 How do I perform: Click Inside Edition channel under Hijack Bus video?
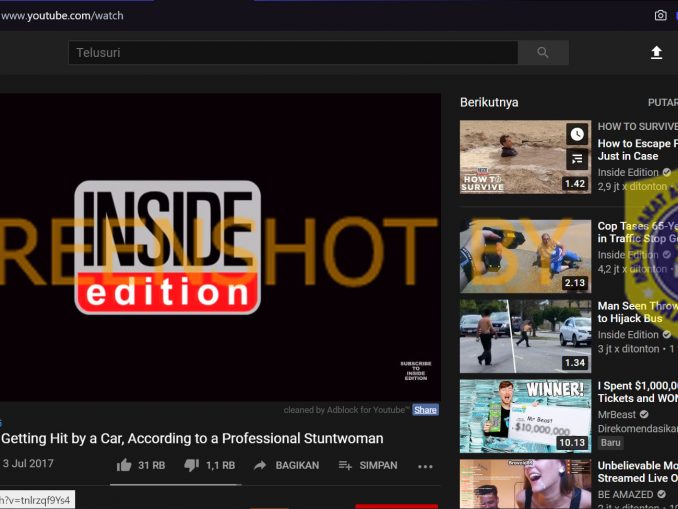click(628, 335)
